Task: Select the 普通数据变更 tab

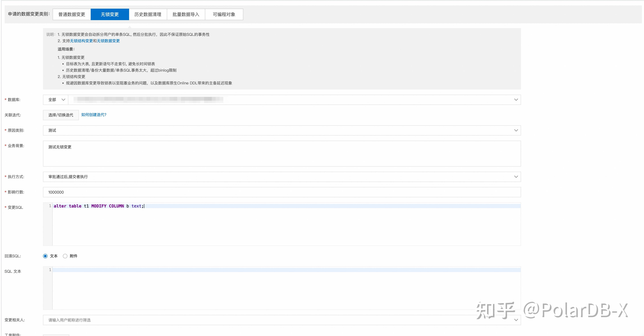Action: click(x=72, y=15)
